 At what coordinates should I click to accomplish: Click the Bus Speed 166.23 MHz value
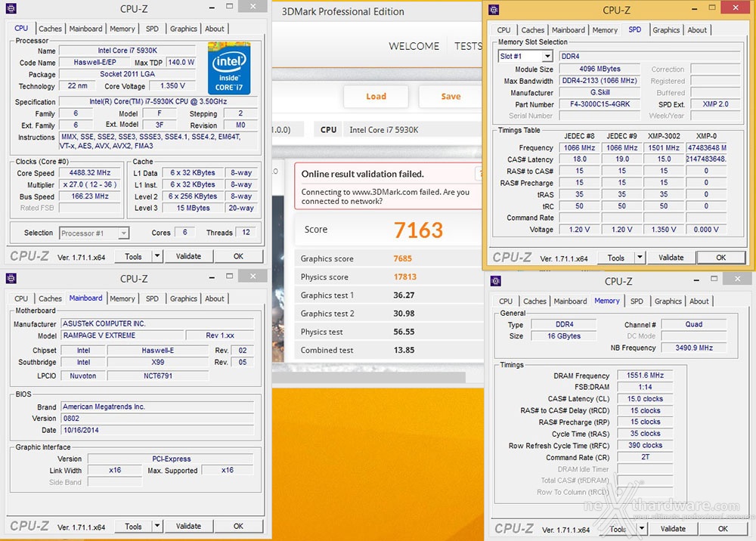(x=90, y=196)
